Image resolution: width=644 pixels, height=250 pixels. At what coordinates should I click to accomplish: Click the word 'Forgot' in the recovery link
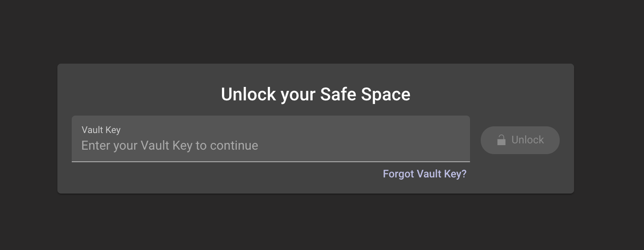[x=398, y=174]
